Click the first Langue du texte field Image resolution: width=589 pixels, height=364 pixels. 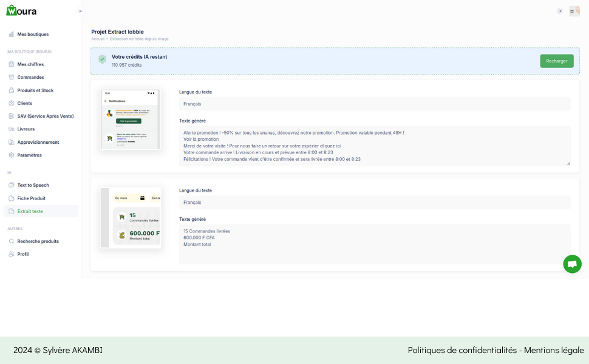[x=375, y=104]
